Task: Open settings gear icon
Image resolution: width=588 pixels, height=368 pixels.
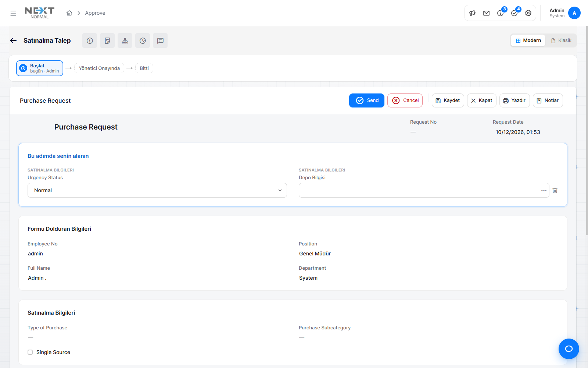Action: [528, 13]
